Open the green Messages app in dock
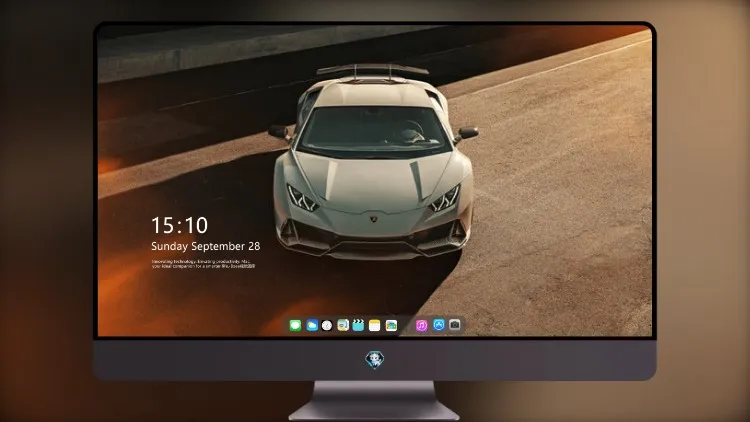Screen dimensions: 750x422 pos(295,325)
